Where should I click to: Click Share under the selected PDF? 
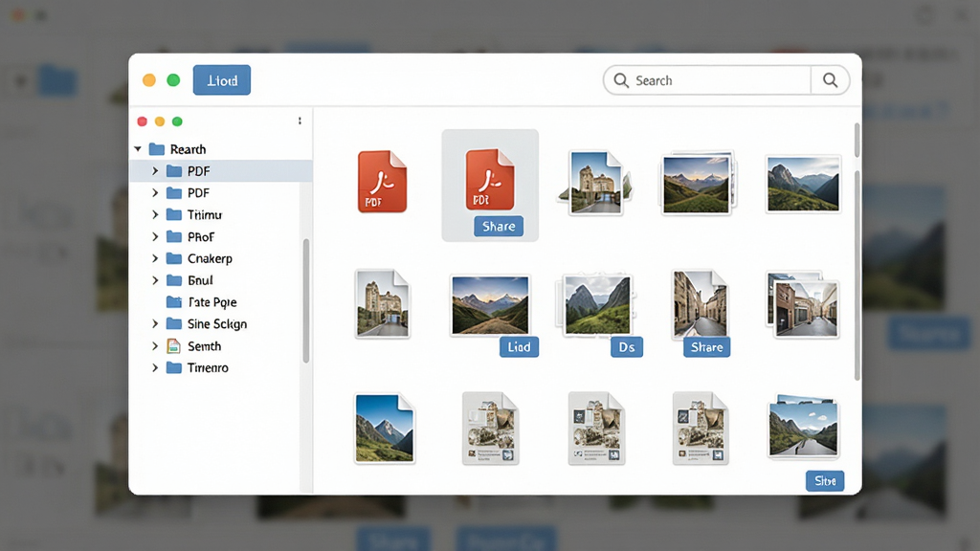(x=499, y=226)
